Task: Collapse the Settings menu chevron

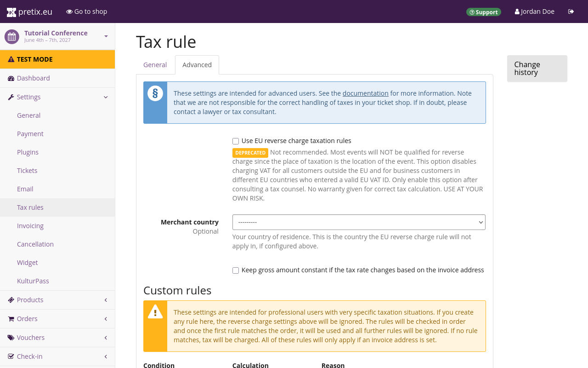Action: point(106,97)
